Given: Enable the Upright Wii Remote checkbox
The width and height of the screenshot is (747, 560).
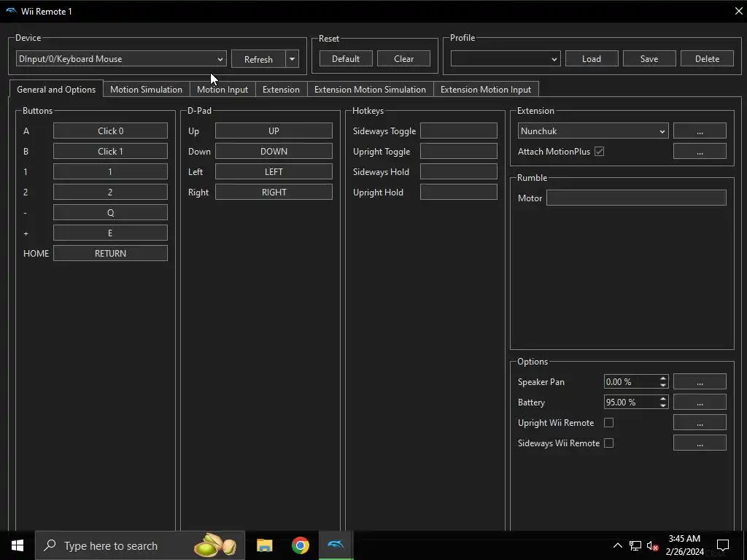Looking at the screenshot, I should coord(608,422).
